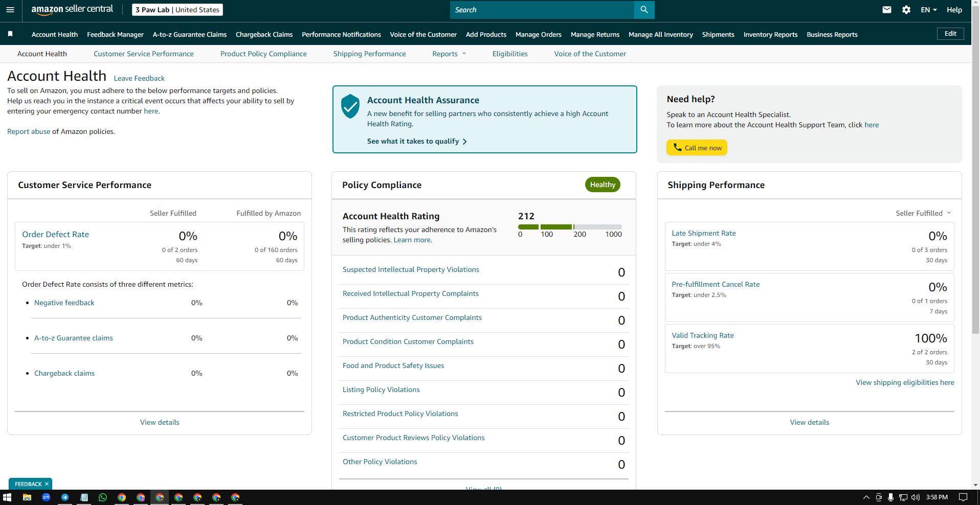Switch to the Eligibilities tab
The image size is (980, 505).
tap(510, 54)
